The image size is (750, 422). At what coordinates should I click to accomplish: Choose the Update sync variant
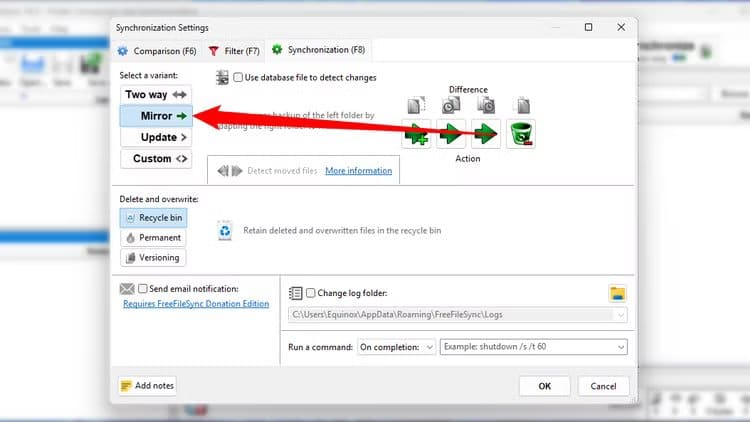(x=156, y=137)
